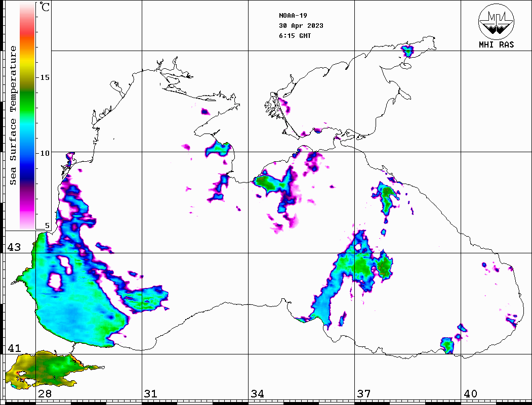
Task: Click the '5' tick on temperature scale
Action: [47, 226]
